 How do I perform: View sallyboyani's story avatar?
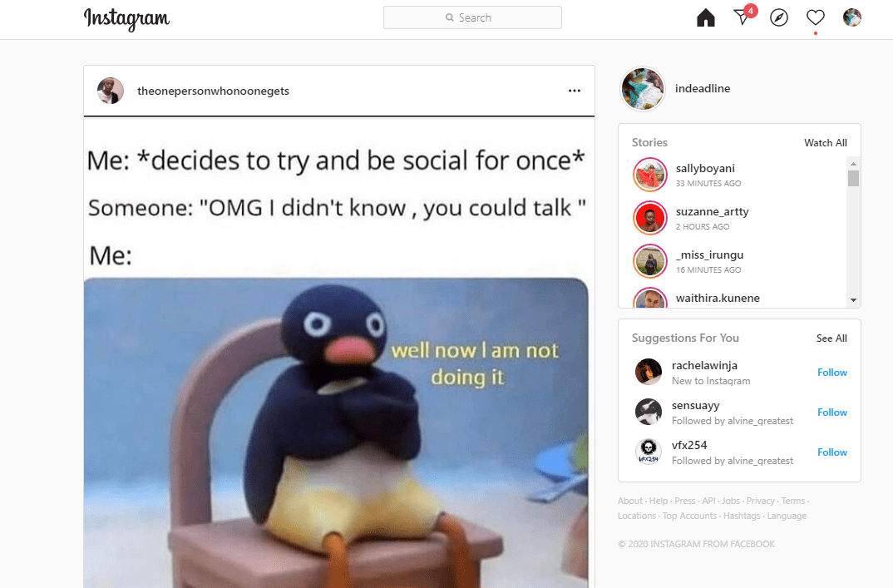pyautogui.click(x=650, y=175)
